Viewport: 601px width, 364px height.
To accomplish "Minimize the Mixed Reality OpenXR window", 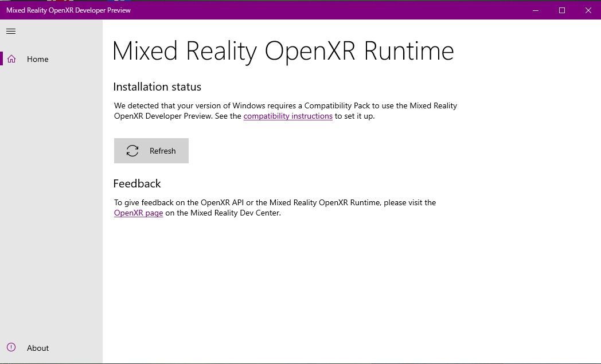I will coord(534,10).
